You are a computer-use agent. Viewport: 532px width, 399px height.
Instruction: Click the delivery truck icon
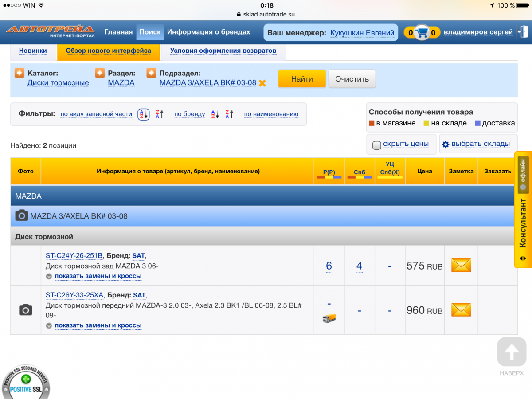[x=329, y=318]
